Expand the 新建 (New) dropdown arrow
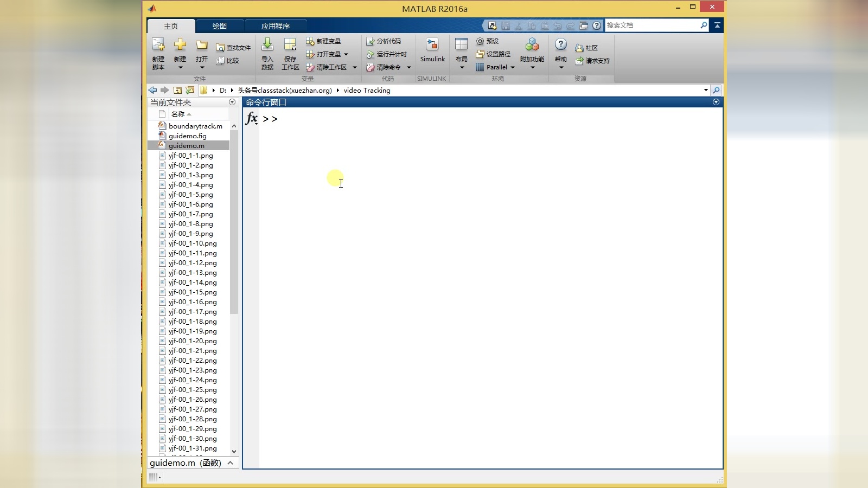The image size is (868, 488). 180,68
